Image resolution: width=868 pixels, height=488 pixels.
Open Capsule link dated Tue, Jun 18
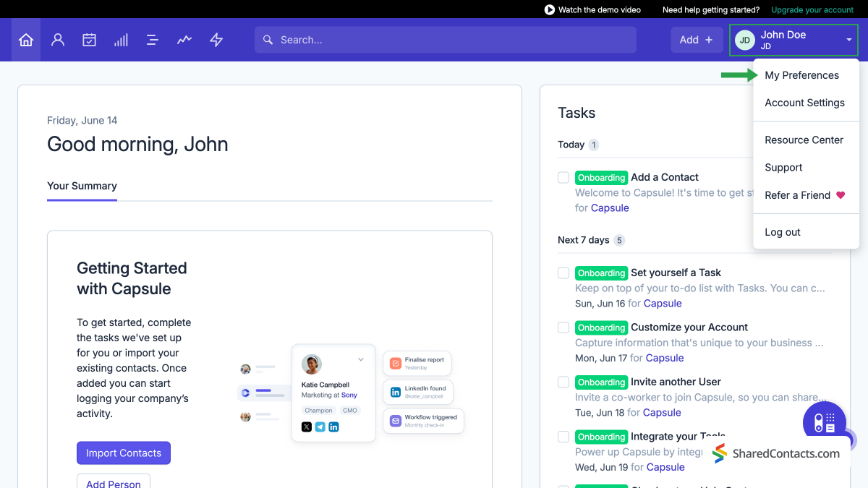click(662, 413)
